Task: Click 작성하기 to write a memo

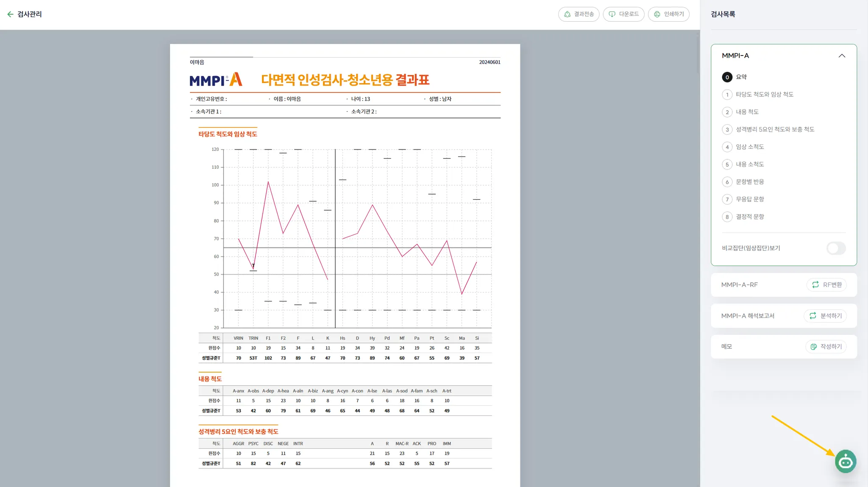Action: pos(826,347)
